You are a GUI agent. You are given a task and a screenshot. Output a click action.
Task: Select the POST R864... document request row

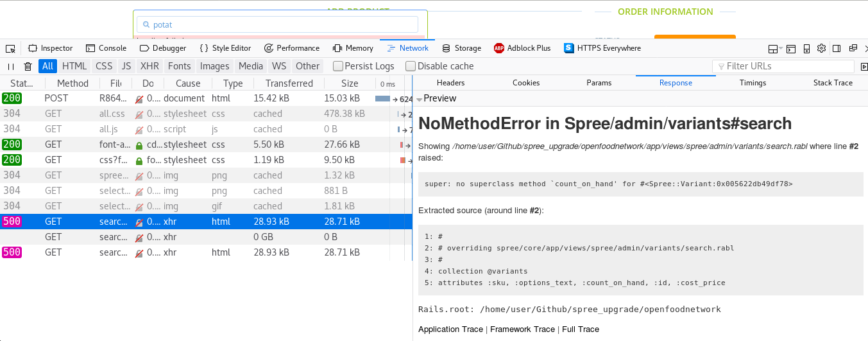[x=206, y=99]
